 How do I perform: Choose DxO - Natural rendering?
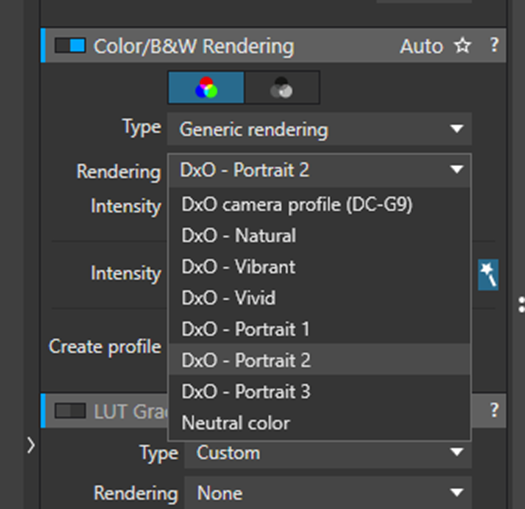[x=319, y=235]
